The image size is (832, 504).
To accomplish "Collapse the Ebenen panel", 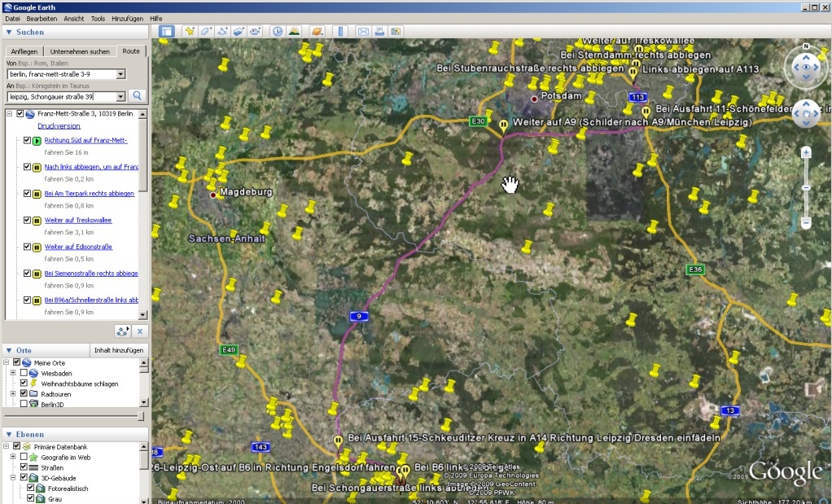I will pyautogui.click(x=9, y=435).
